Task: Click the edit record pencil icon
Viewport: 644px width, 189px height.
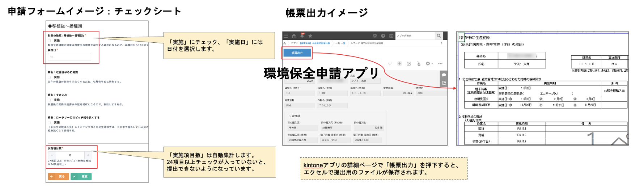Action: coord(409,64)
